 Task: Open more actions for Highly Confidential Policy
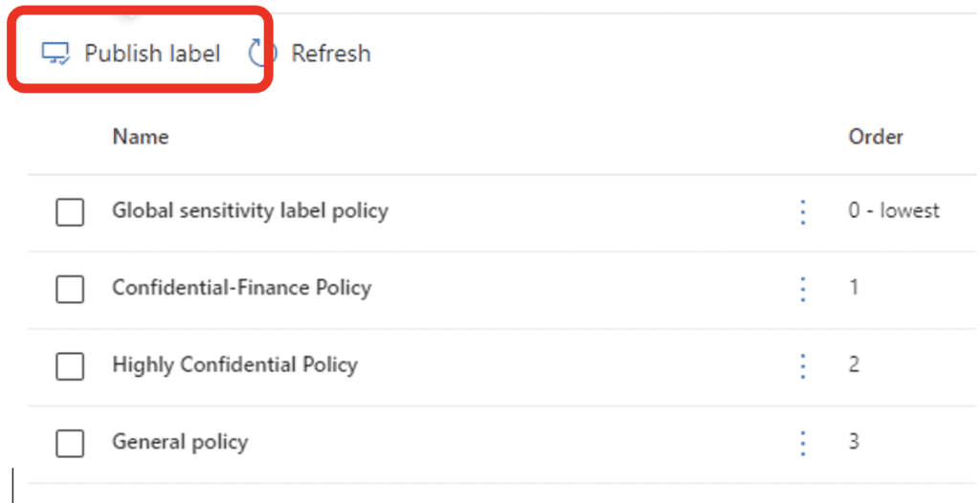click(x=803, y=366)
